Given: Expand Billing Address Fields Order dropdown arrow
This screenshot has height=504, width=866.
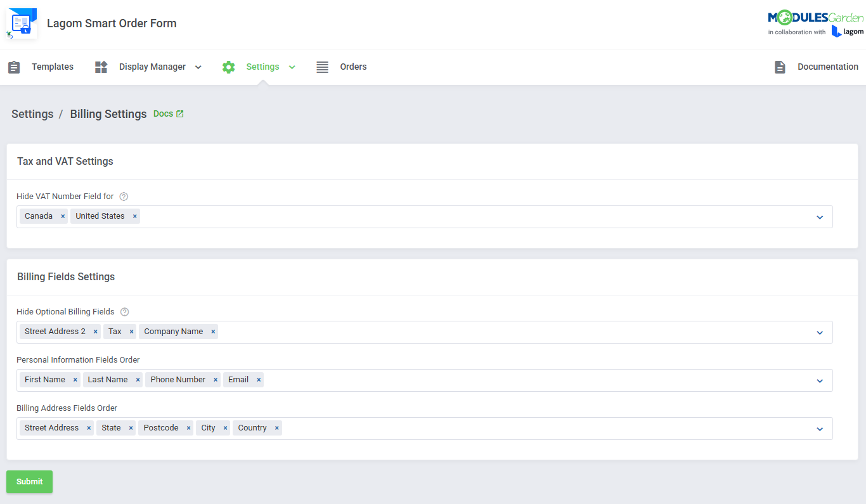Looking at the screenshot, I should point(820,429).
